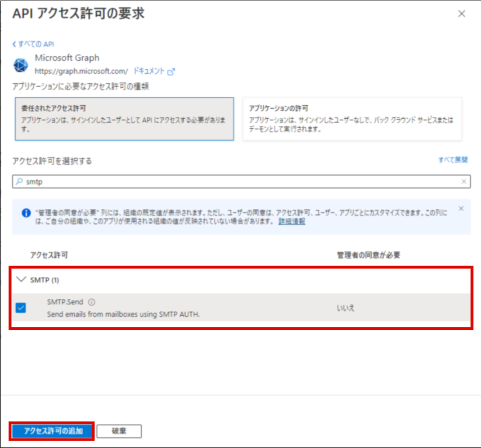
Task: Open the ドキュメント link
Action: pyautogui.click(x=149, y=71)
